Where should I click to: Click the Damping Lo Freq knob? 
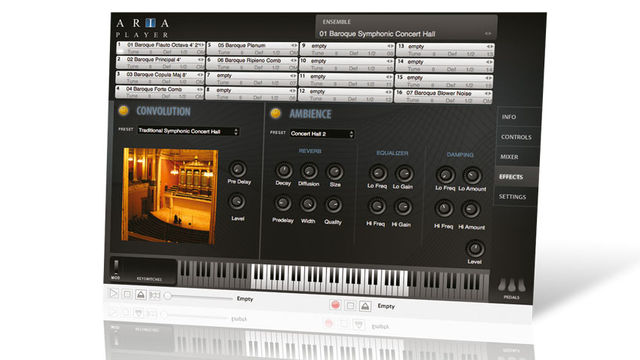point(445,176)
